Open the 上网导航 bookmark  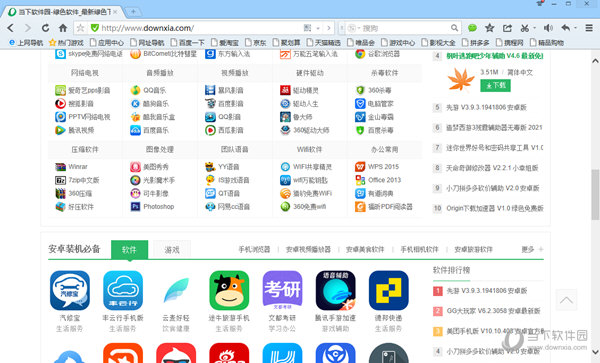26,42
